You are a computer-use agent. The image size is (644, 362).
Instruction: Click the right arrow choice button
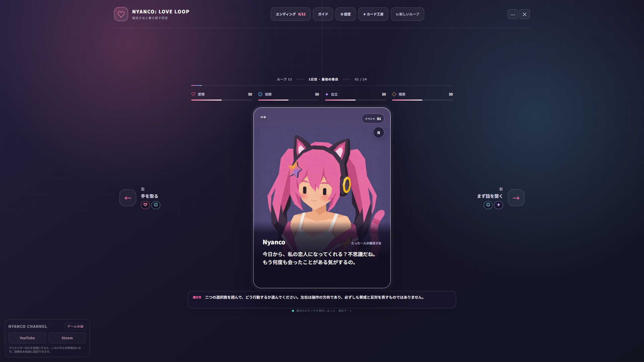(x=516, y=198)
